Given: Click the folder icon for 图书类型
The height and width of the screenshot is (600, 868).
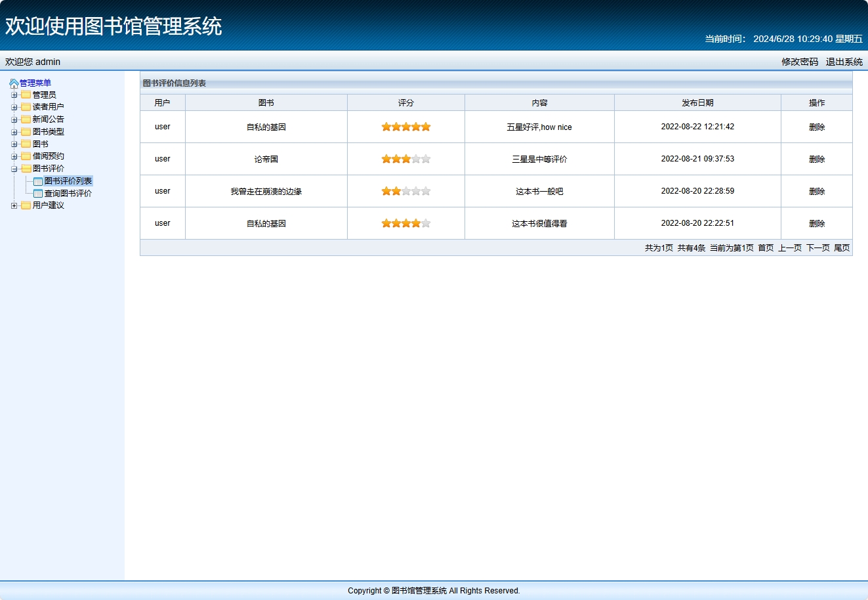Looking at the screenshot, I should coord(25,131).
